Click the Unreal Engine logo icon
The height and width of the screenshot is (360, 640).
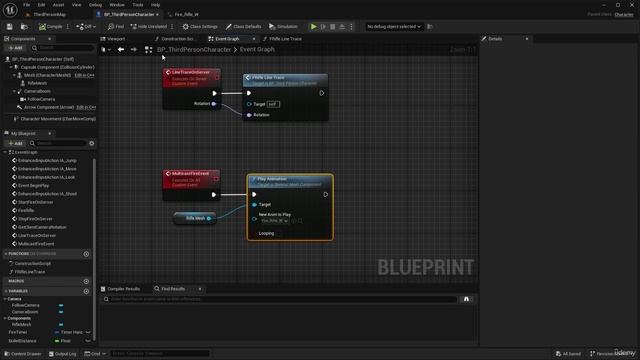pyautogui.click(x=10, y=9)
